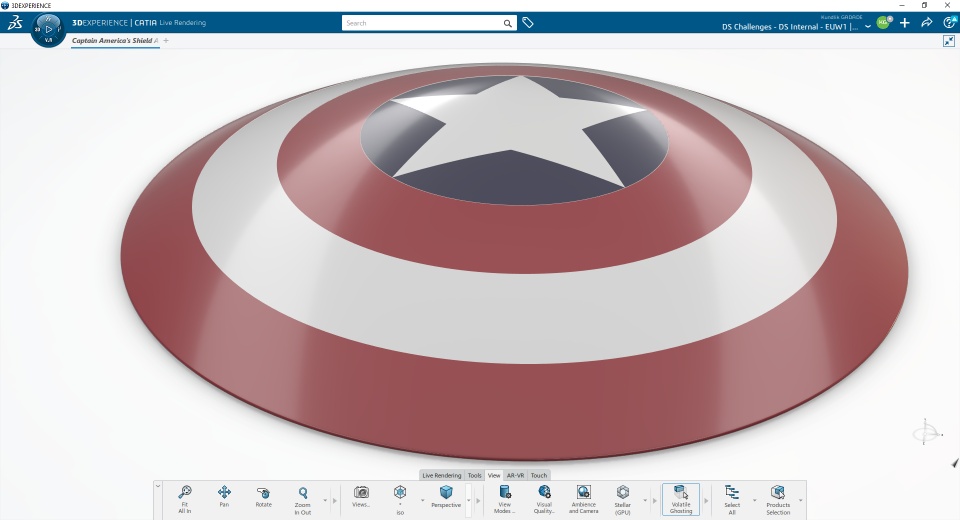Click in the Search field
Viewport: 960px width, 520px height.
pyautogui.click(x=422, y=23)
